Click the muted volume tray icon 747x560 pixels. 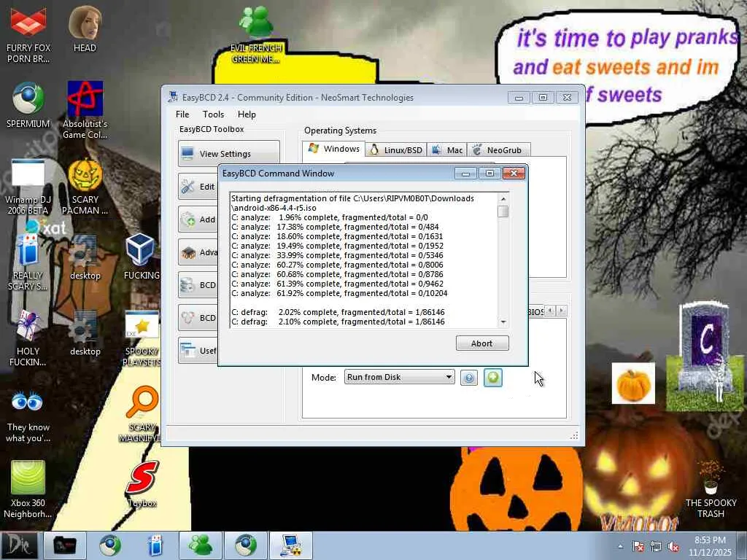pos(673,547)
